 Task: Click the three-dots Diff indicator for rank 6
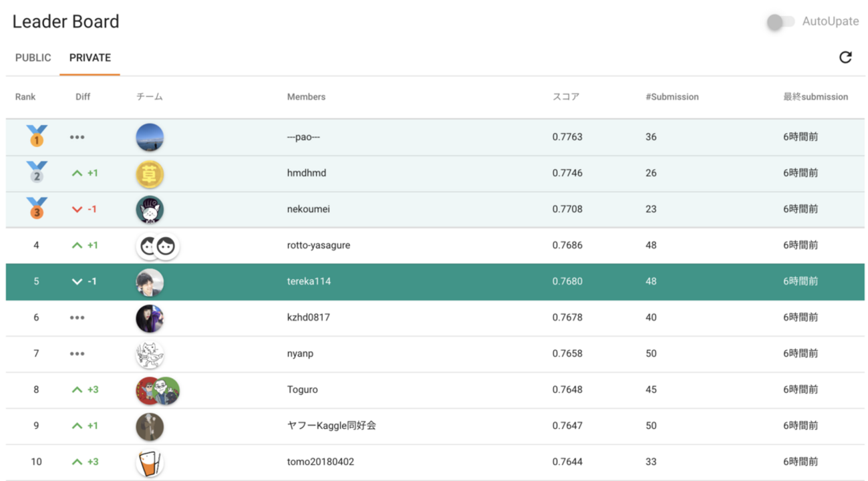click(77, 317)
